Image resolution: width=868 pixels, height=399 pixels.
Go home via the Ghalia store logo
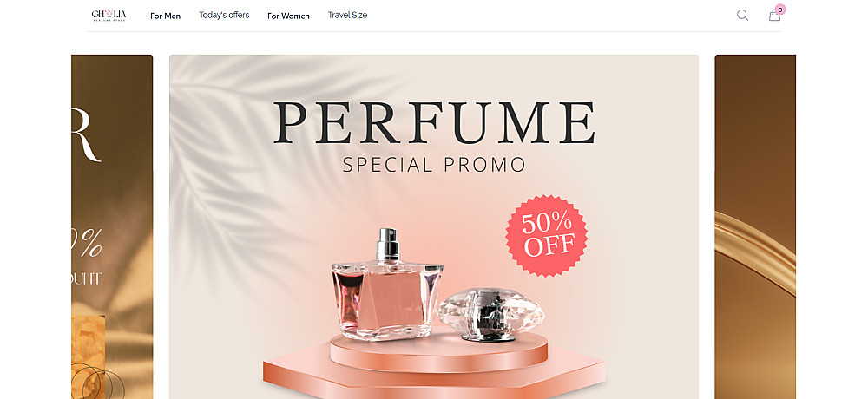108,15
